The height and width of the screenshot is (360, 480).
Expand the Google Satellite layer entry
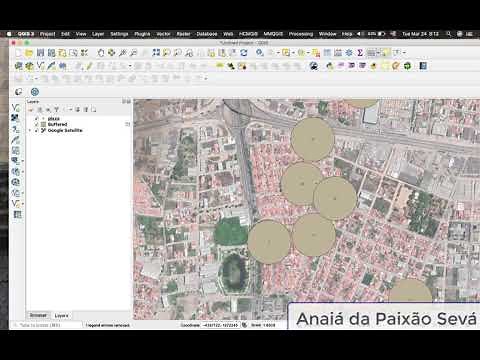pyautogui.click(x=31, y=130)
